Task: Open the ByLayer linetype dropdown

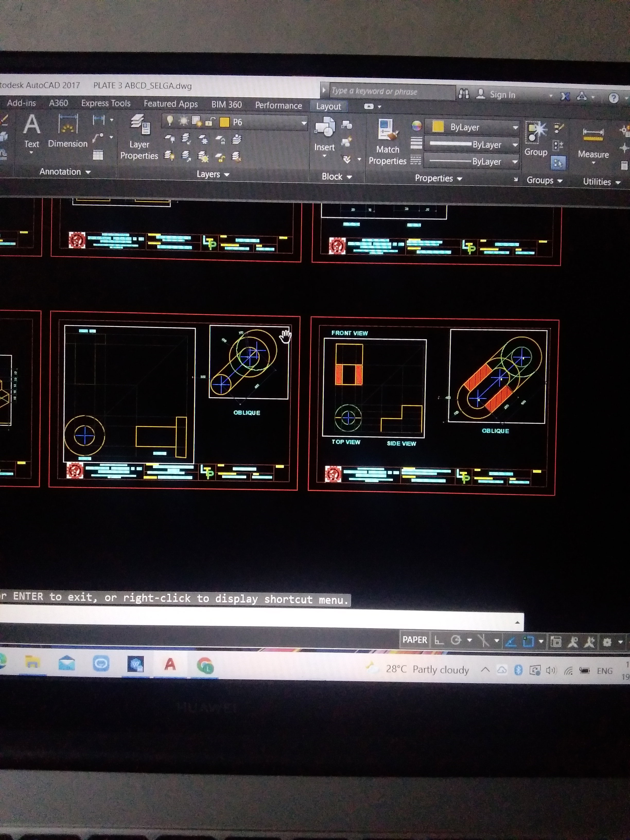Action: coord(515,162)
